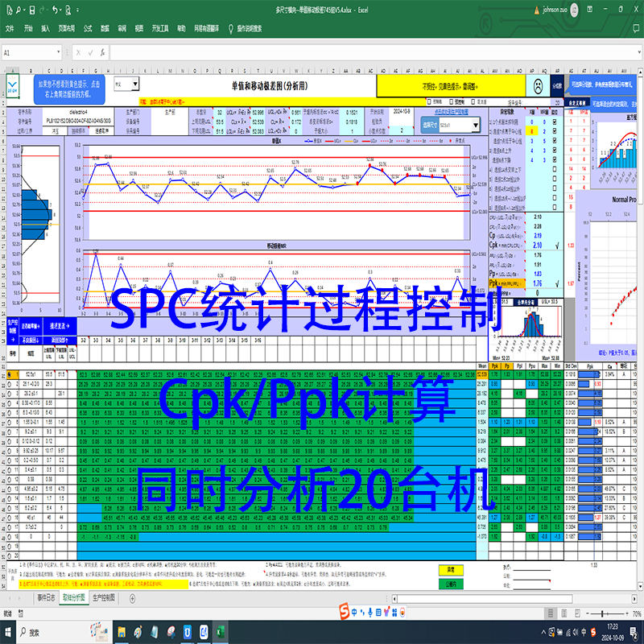Open the comments icon below window controls
Viewport: 644px width, 644px height.
[636, 28]
